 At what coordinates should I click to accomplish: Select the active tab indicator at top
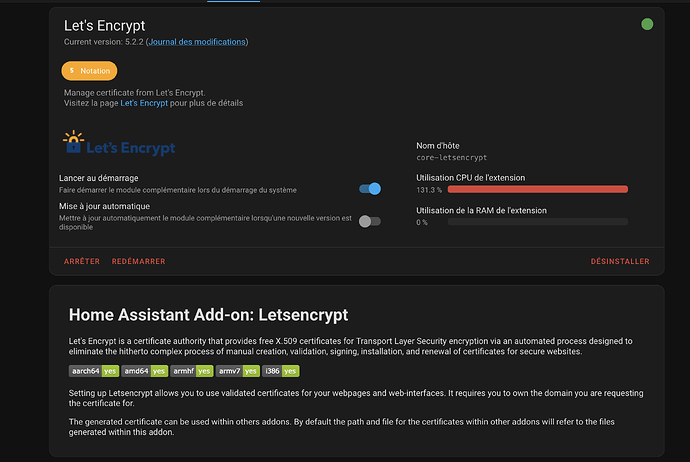point(234,1)
